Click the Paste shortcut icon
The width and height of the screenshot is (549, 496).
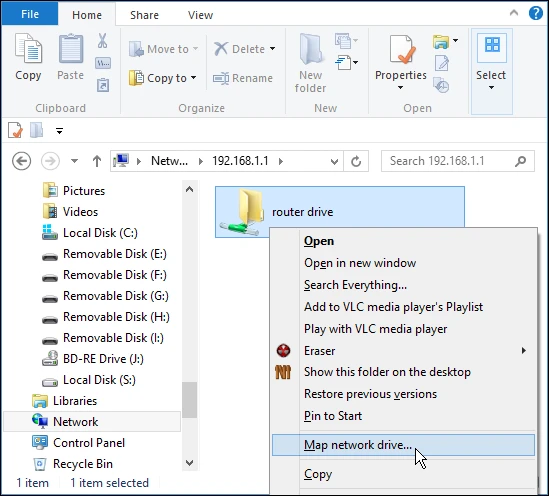coord(103,85)
